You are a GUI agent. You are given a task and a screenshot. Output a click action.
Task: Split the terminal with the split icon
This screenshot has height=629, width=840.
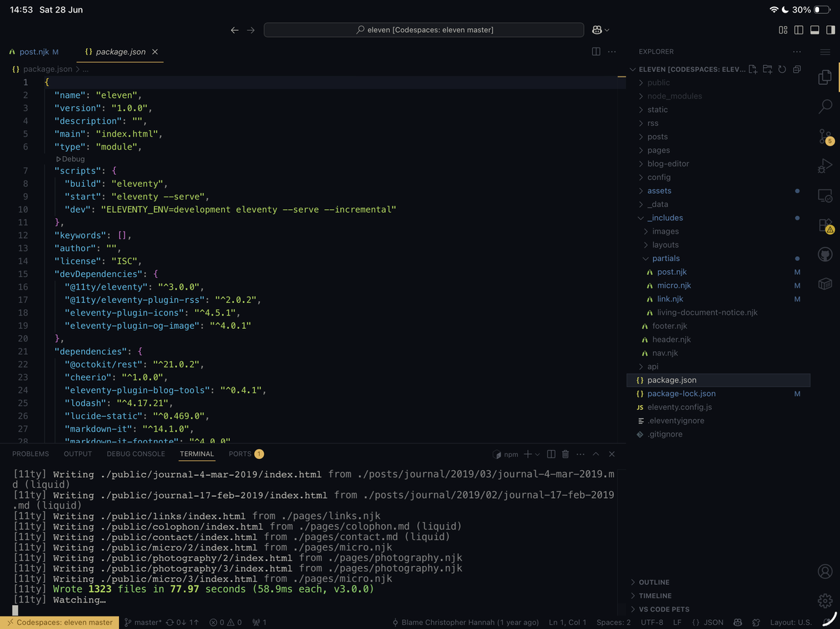click(552, 454)
